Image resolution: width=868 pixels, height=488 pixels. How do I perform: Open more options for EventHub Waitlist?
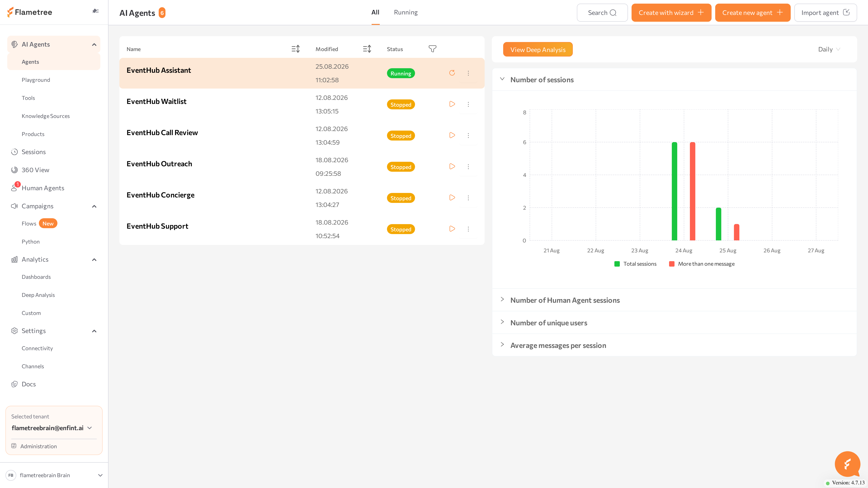pos(468,104)
